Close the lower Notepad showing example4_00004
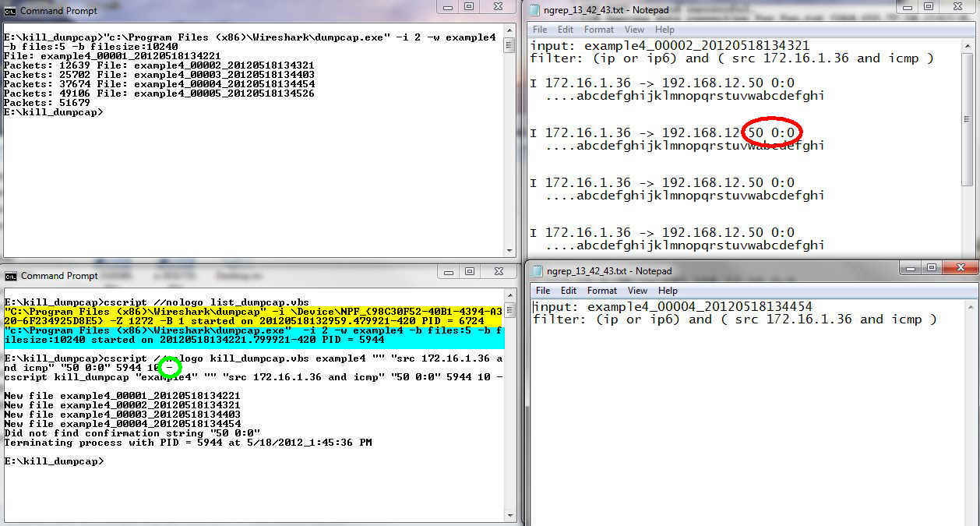The image size is (980, 526). coord(960,267)
